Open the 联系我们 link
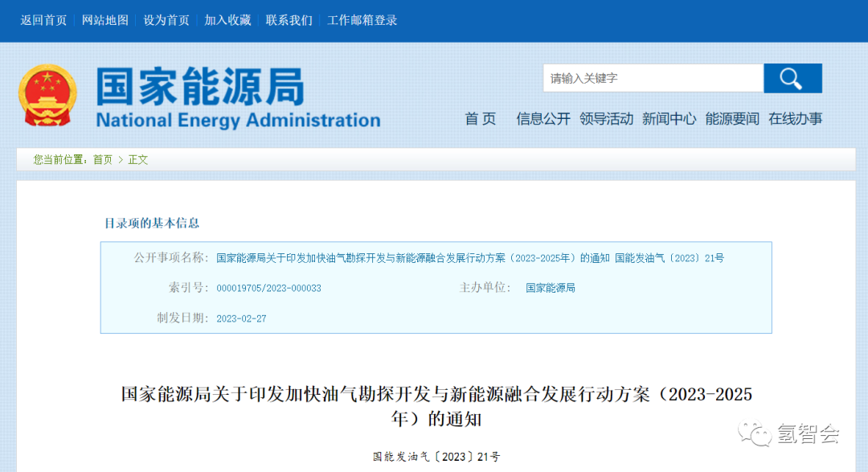This screenshot has height=472, width=868. (289, 20)
